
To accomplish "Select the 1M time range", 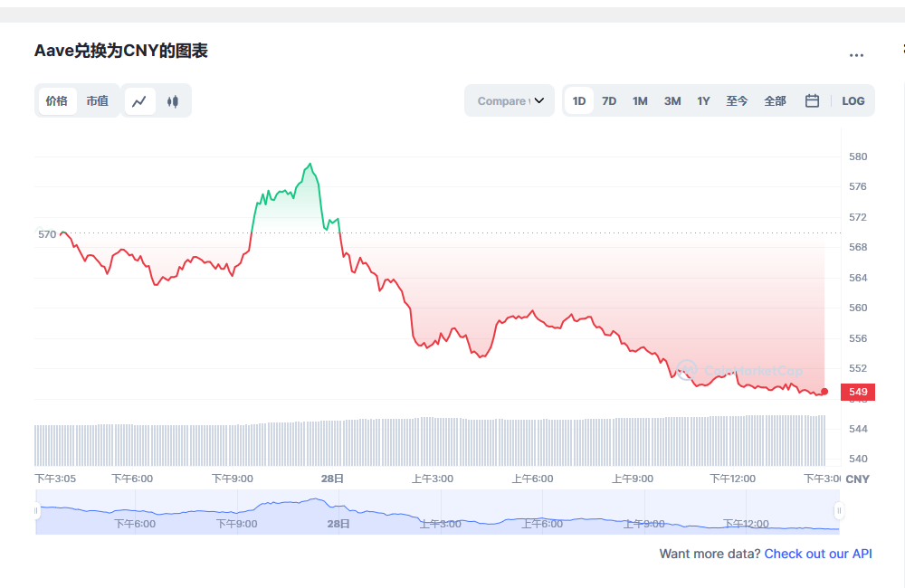I will [640, 101].
